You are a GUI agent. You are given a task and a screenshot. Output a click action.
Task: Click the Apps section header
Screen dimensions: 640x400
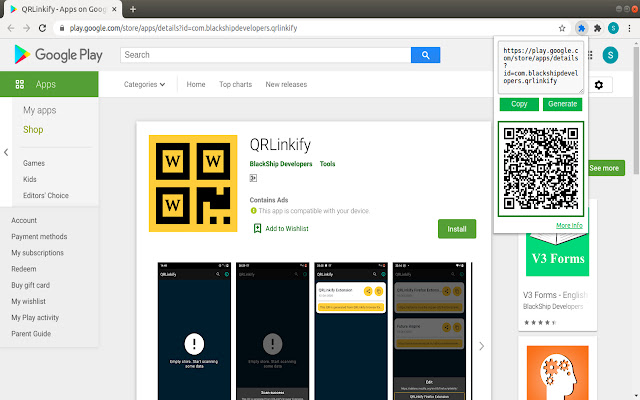[x=49, y=84]
